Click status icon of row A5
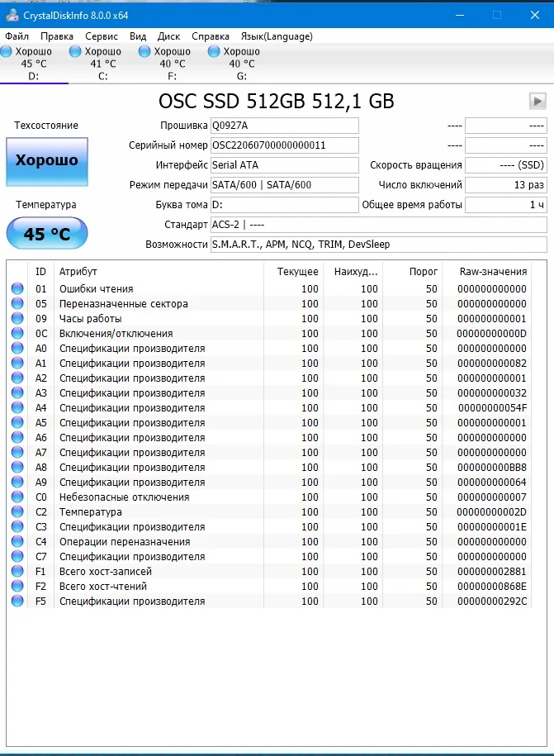Screen dimensions: 554x756 [17, 422]
